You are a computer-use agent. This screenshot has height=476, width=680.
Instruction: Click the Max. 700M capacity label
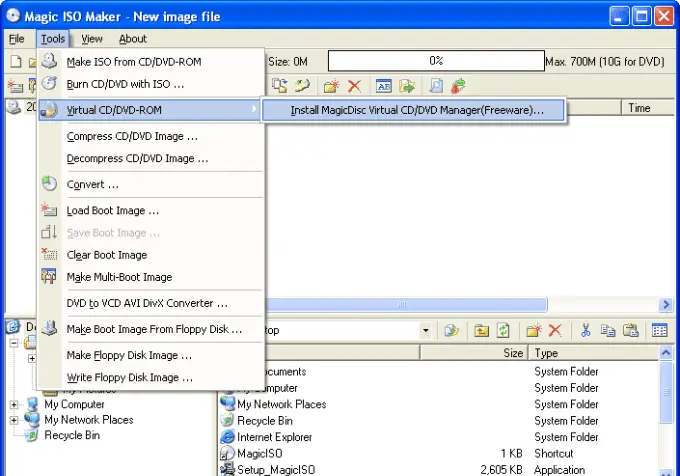(x=605, y=62)
